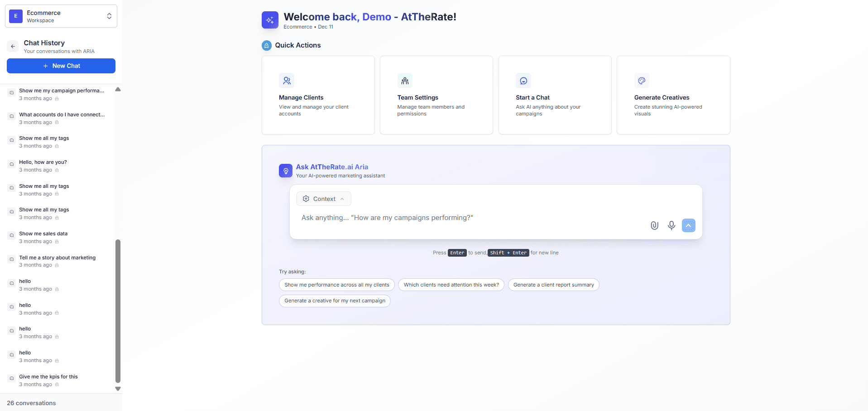
Task: Click chat history scrollbar up arrow
Action: pos(118,89)
